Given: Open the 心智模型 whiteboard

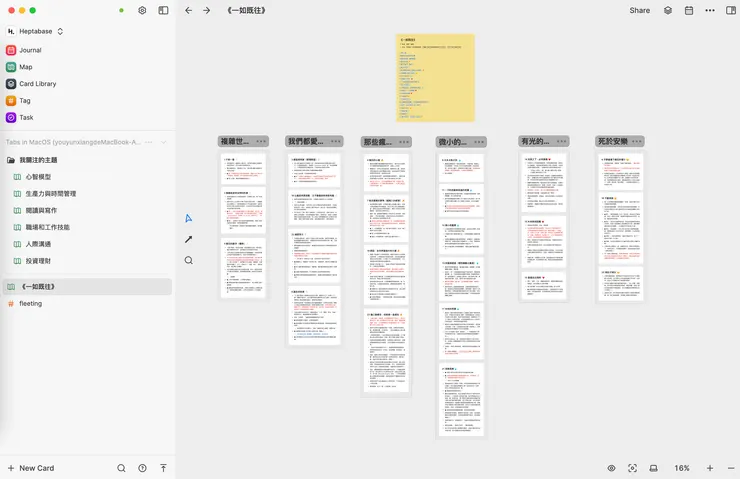Looking at the screenshot, I should pos(38,177).
